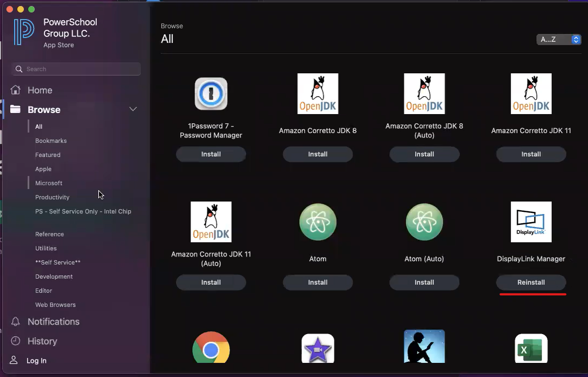Select the Amazon Corretto JDK 11 icon
The height and width of the screenshot is (377, 588).
(531, 93)
